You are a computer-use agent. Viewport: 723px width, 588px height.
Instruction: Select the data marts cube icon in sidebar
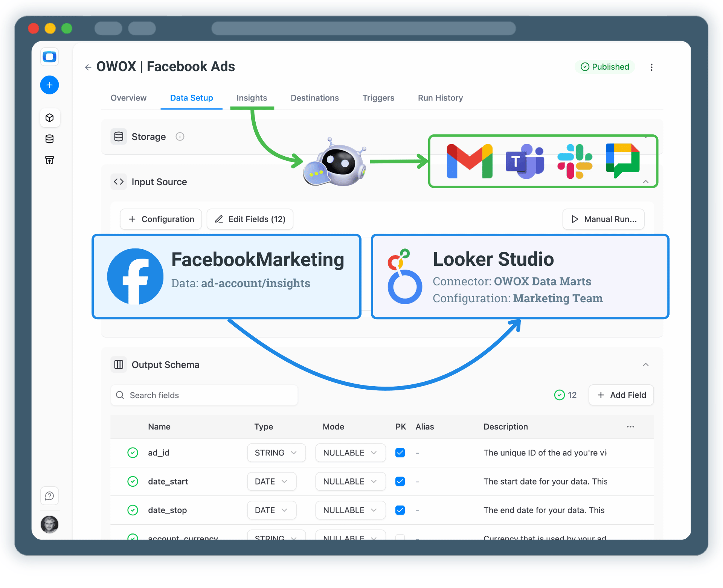[49, 117]
